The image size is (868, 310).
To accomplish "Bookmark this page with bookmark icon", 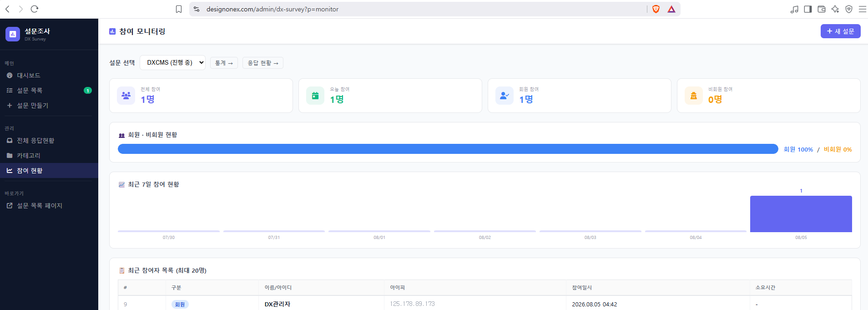I will click(179, 9).
